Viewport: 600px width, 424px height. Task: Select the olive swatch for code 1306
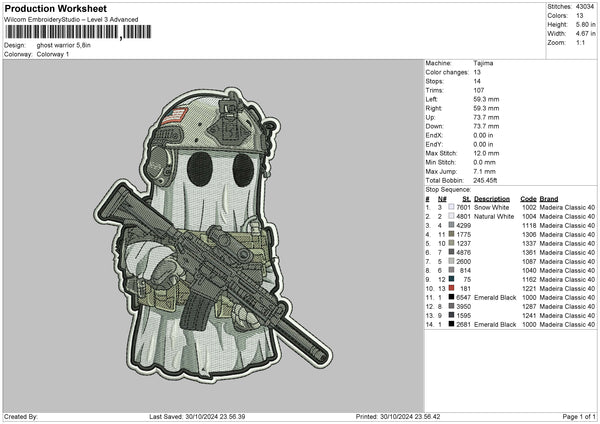click(x=451, y=234)
